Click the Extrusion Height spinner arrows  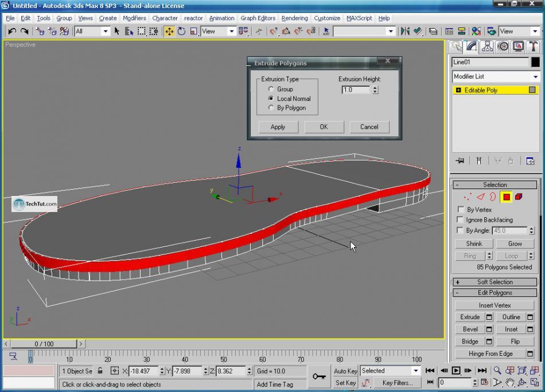[375, 90]
